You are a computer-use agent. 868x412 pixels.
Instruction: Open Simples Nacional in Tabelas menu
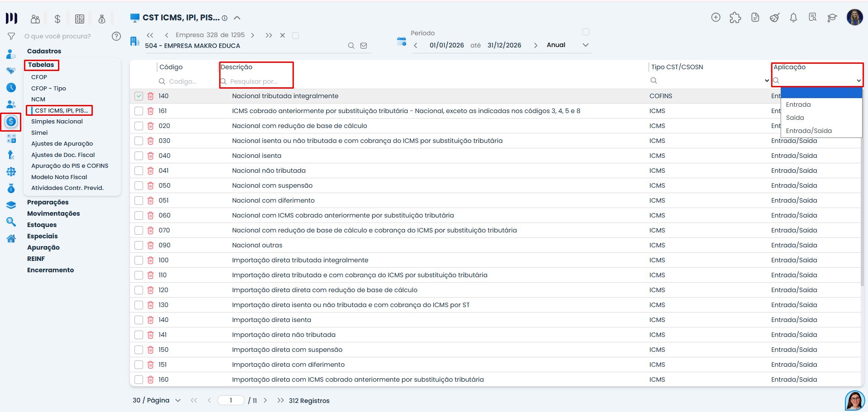pos(57,122)
